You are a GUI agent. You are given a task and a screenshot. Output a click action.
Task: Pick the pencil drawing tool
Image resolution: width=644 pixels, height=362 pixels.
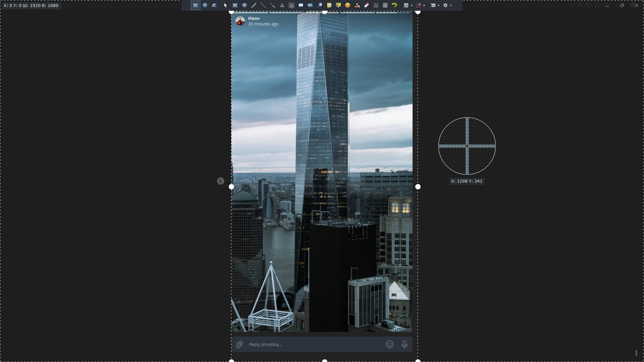coord(254,5)
